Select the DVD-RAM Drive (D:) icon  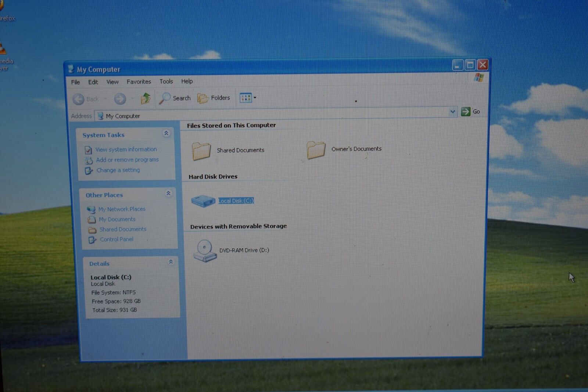coord(205,251)
